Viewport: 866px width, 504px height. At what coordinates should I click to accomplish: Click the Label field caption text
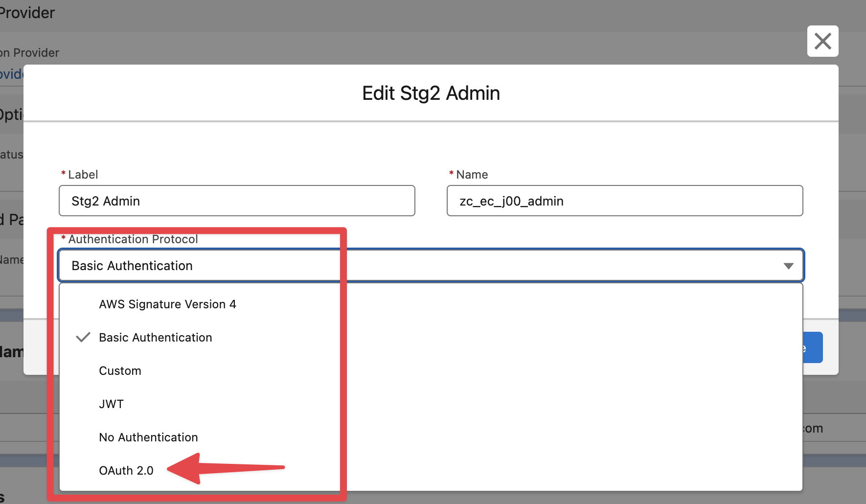tap(83, 175)
